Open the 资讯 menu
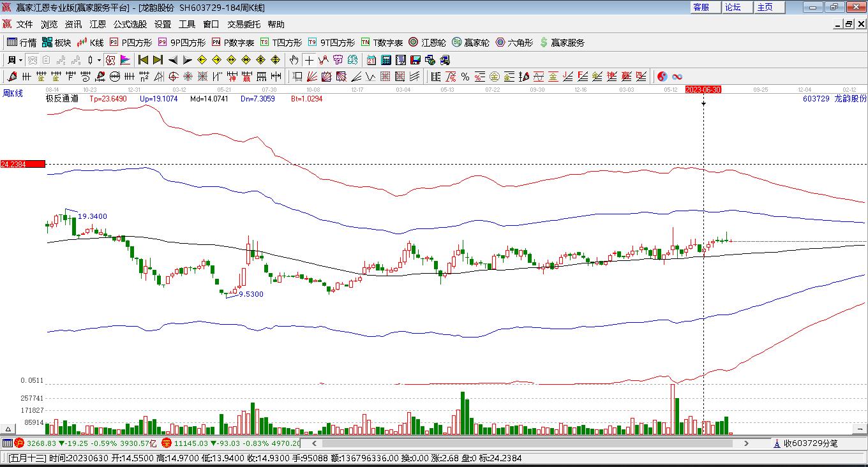868x467 pixels. [x=73, y=24]
